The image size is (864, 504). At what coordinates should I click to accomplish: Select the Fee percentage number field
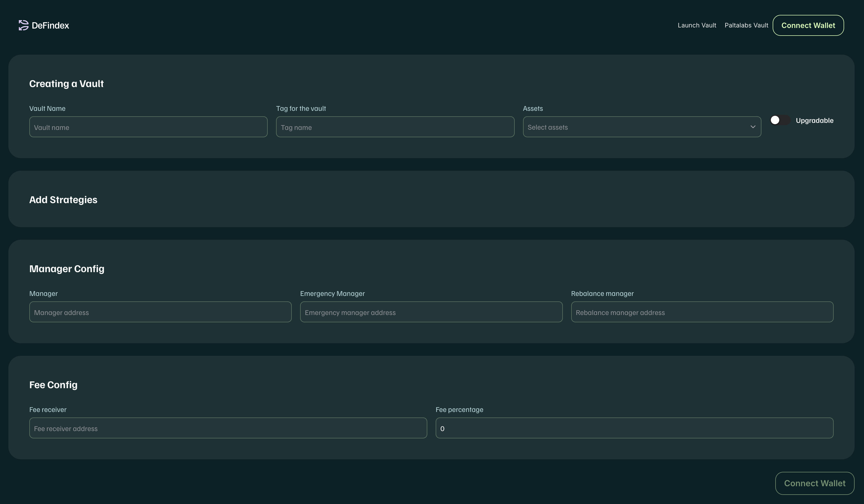[634, 428]
